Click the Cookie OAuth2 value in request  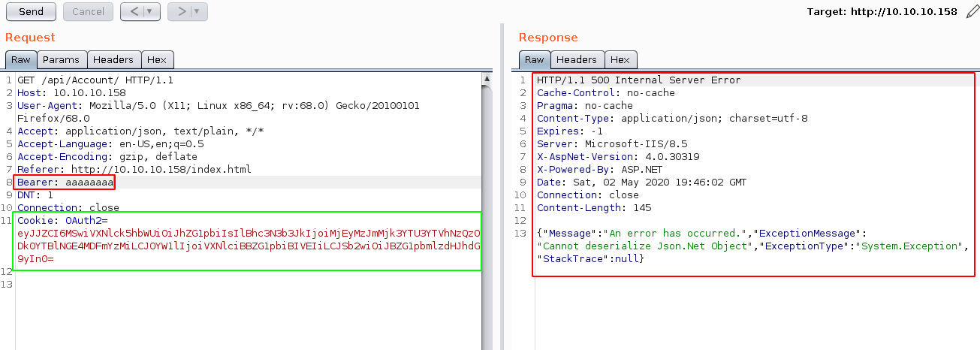point(248,234)
